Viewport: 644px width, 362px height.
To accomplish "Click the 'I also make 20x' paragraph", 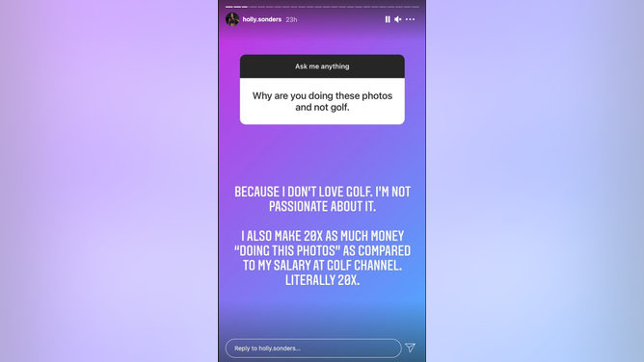I will (322, 258).
